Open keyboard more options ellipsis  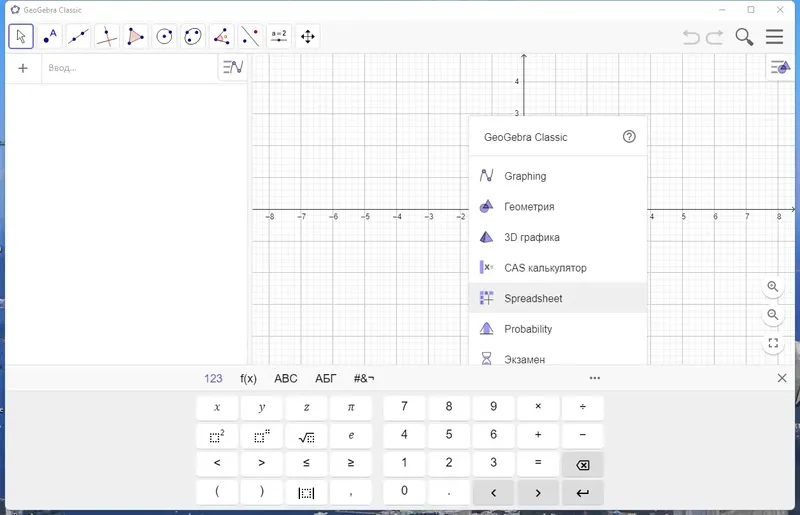595,378
